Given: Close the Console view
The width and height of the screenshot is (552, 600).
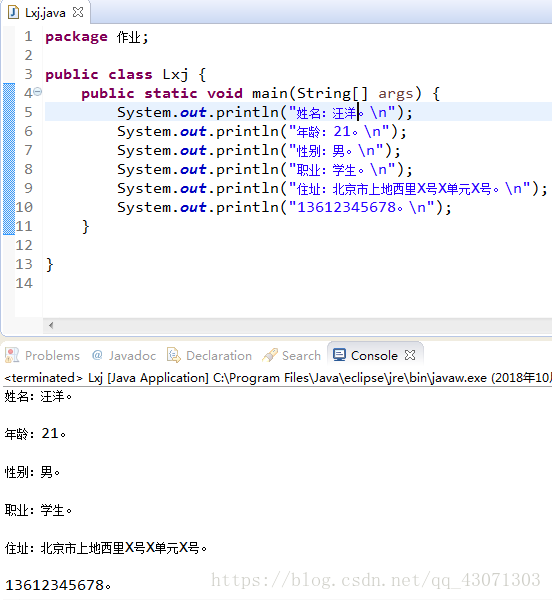Looking at the screenshot, I should [410, 355].
